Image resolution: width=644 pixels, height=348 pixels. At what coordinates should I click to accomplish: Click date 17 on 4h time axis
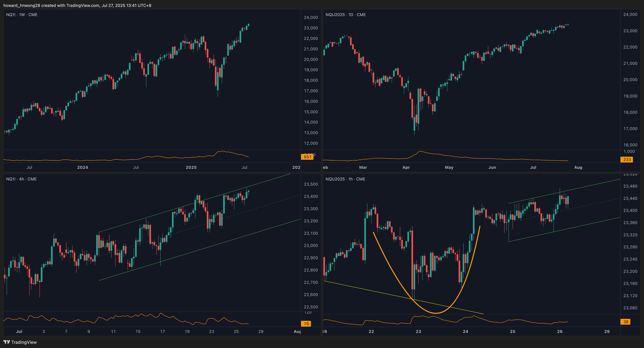pos(163,332)
